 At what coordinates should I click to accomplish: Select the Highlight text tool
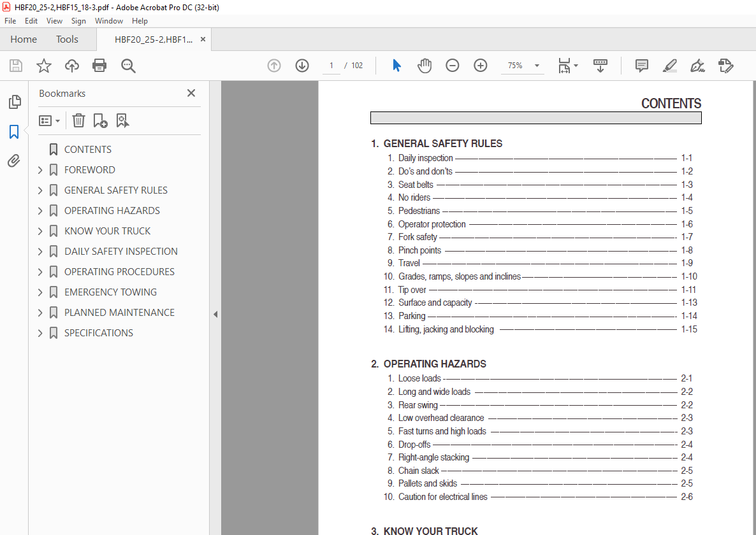670,66
